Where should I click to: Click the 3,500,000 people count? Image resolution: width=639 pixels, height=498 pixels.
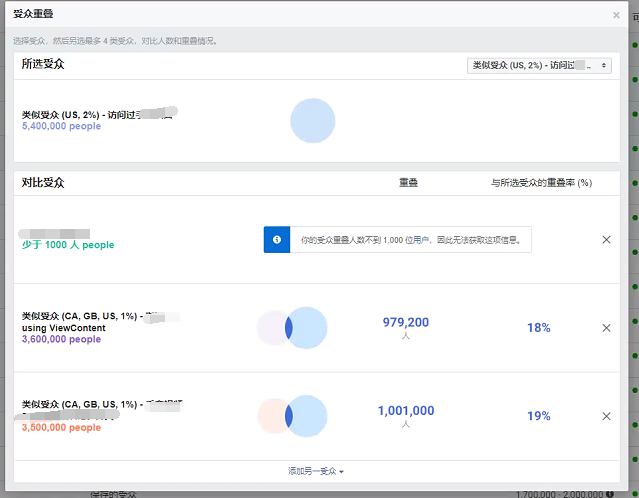61,427
